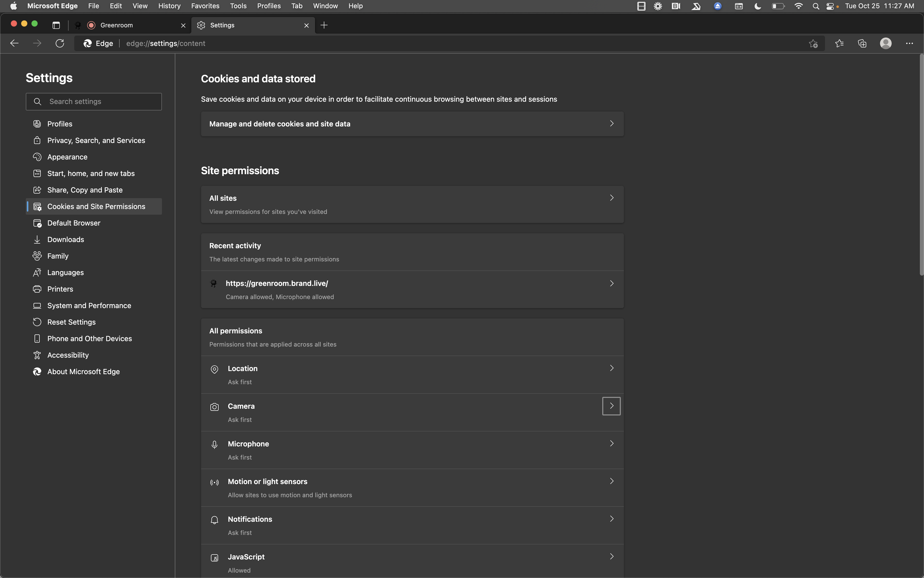Select Cookies and Site Permissions in sidebar
Viewport: 924px width, 578px height.
94,206
